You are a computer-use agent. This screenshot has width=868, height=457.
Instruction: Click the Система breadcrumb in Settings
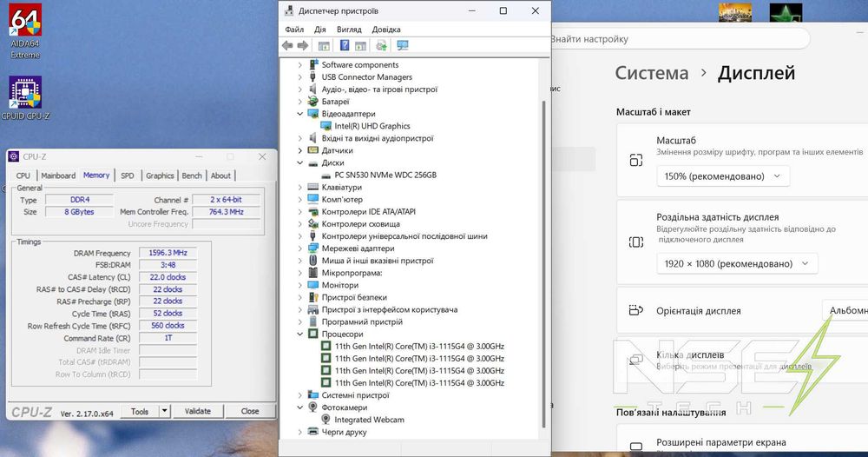pos(652,73)
